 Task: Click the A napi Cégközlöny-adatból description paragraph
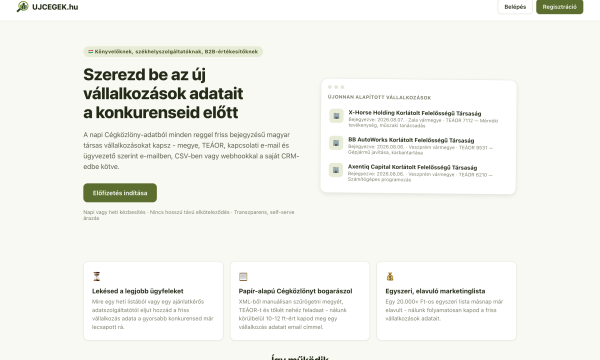(x=191, y=151)
